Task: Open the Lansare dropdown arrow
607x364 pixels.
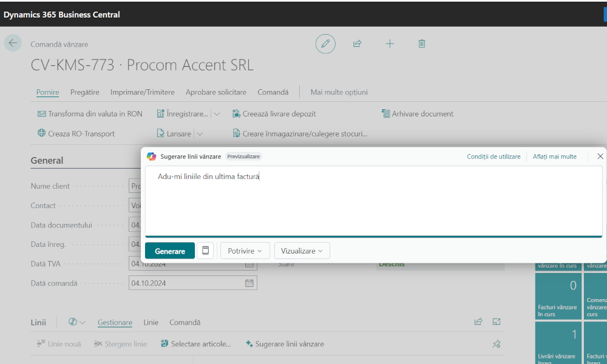Action: pyautogui.click(x=200, y=133)
